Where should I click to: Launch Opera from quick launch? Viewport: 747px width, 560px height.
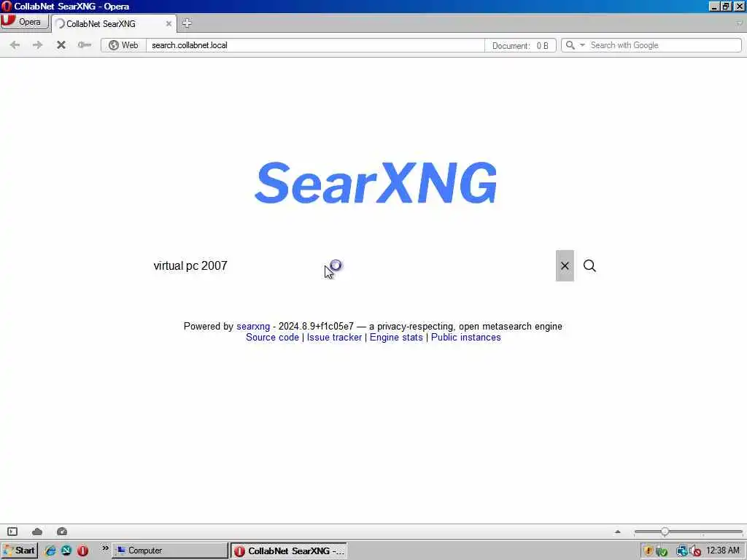click(82, 551)
